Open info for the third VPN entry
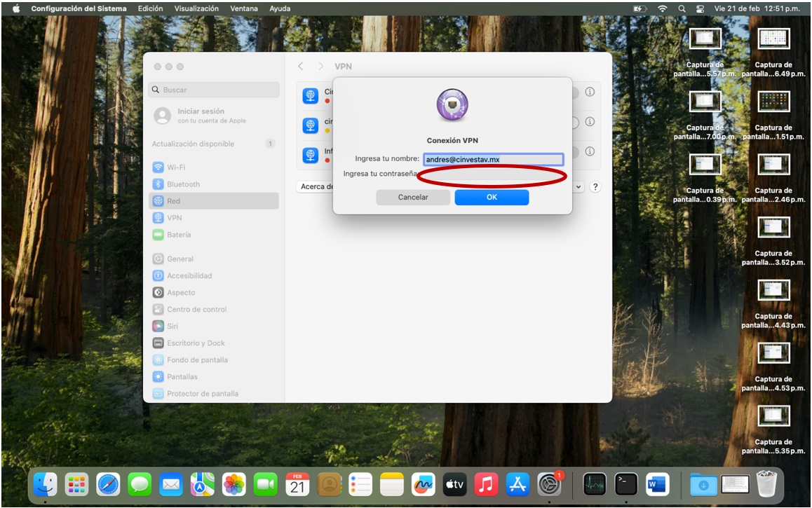The image size is (812, 508). tap(590, 151)
